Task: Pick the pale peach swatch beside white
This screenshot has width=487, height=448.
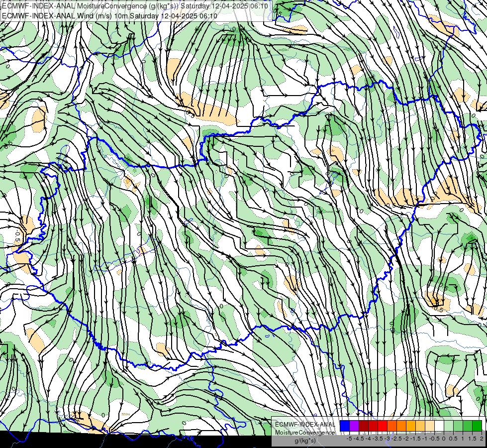Action: click(x=430, y=426)
